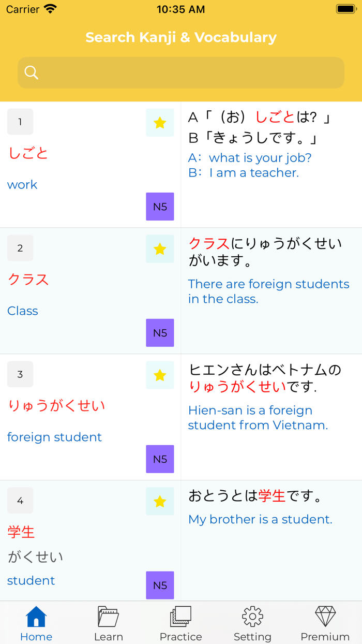Click the search input field
This screenshot has height=644, width=362.
180,72
